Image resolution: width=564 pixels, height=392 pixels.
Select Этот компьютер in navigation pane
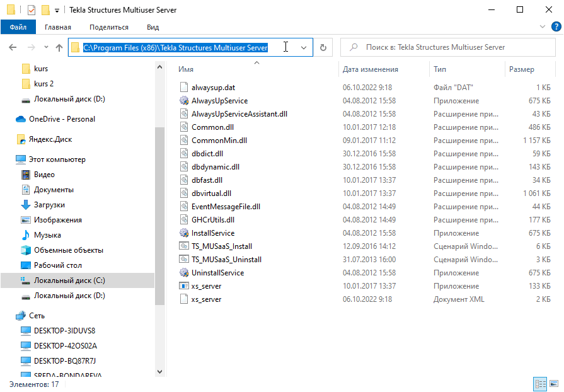coord(57,159)
